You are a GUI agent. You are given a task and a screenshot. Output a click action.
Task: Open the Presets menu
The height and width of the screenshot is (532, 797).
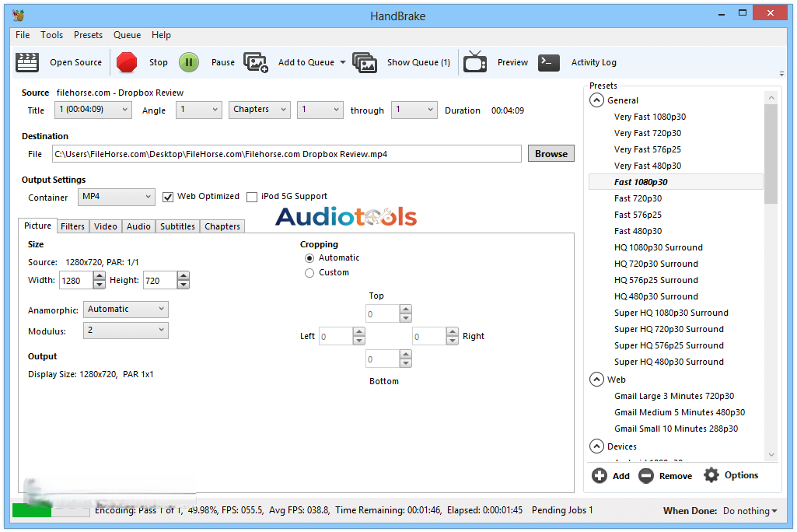(x=88, y=35)
